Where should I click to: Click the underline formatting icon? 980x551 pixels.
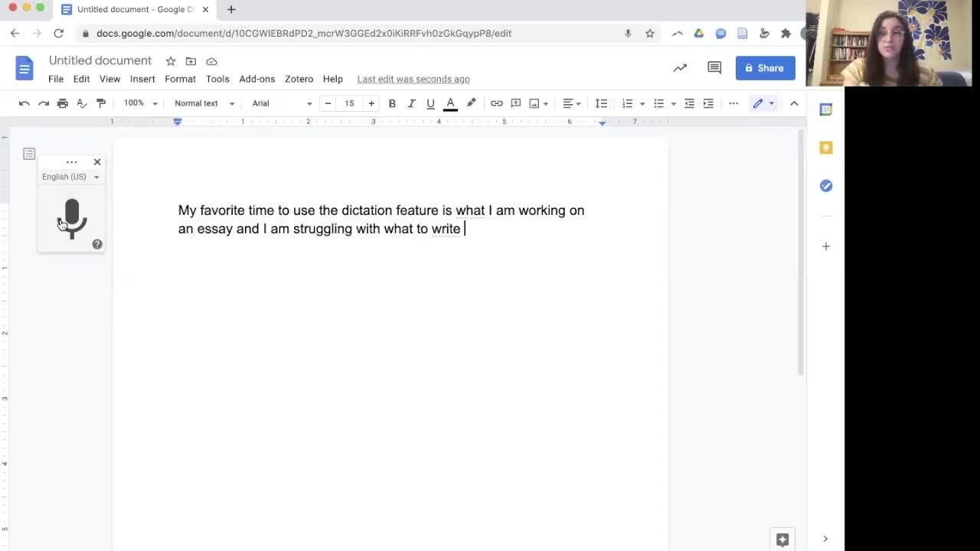click(430, 103)
